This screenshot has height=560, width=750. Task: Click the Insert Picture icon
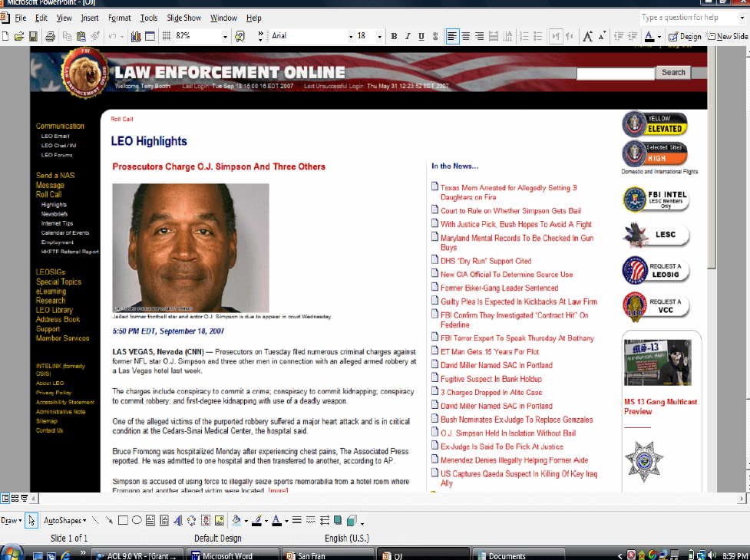coord(220,520)
